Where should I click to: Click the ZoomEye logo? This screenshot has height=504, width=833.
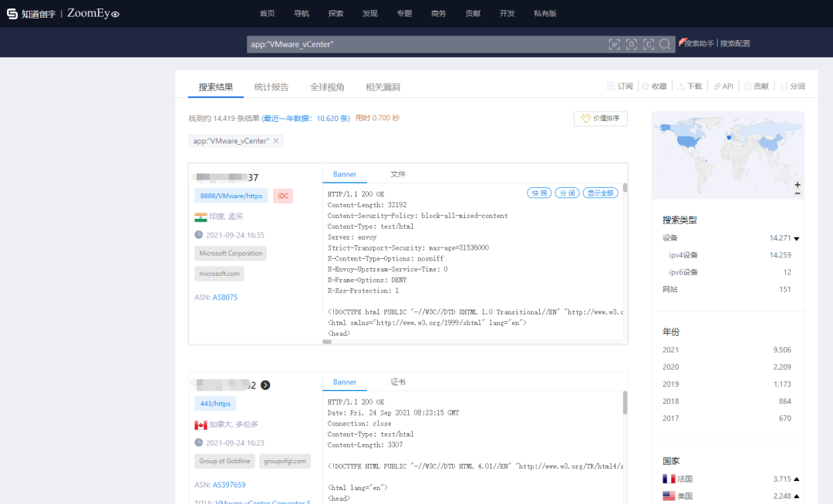[93, 13]
